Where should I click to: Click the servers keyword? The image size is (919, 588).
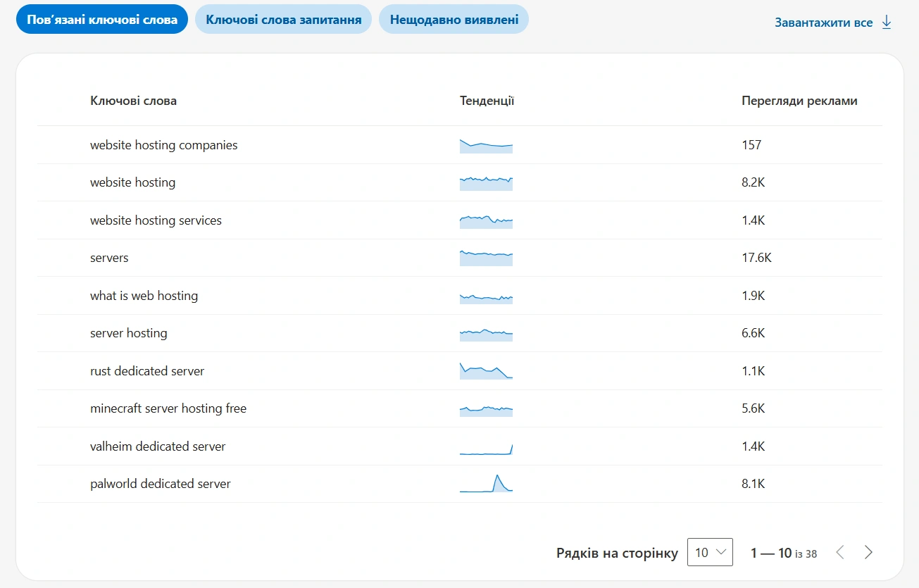(x=109, y=258)
